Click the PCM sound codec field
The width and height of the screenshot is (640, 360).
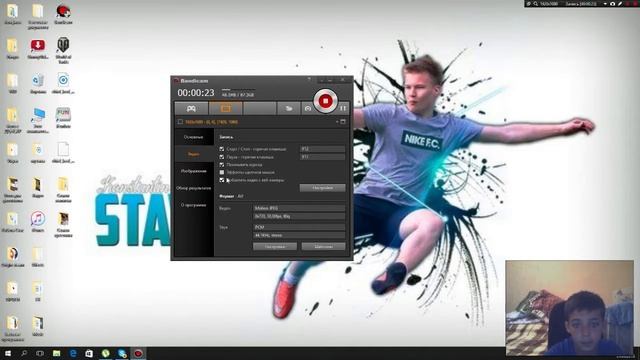click(299, 227)
